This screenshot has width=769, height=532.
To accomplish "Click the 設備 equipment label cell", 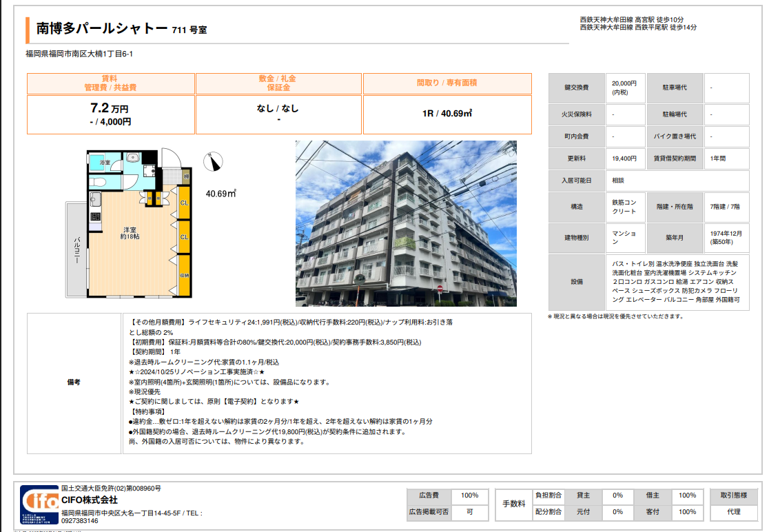I will (x=576, y=282).
